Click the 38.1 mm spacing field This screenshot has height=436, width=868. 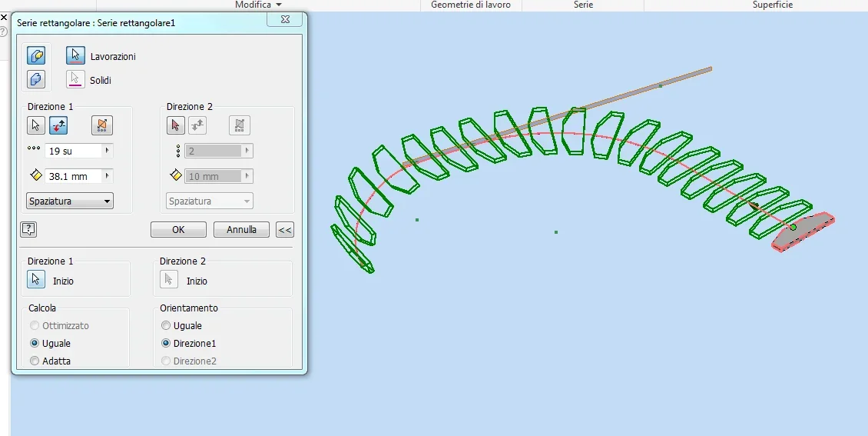tap(74, 176)
